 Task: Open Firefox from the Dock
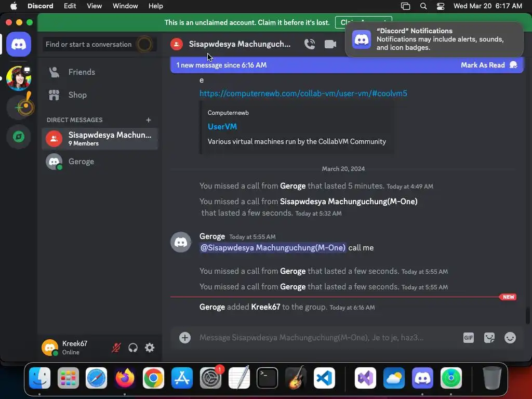(125, 378)
